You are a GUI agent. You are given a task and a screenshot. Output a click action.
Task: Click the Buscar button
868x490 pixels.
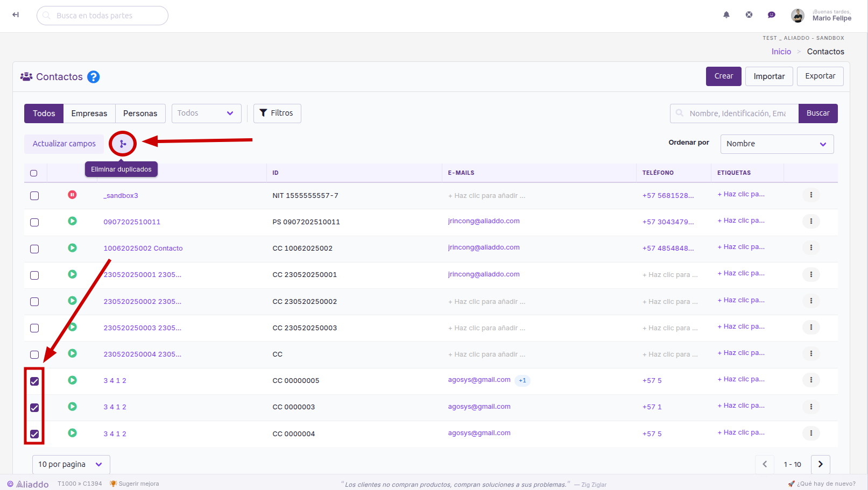818,113
